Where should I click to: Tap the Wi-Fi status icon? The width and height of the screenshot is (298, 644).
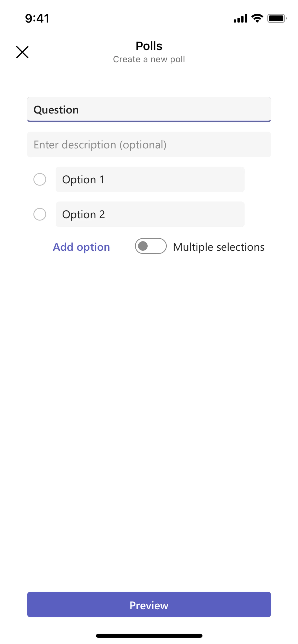click(257, 18)
